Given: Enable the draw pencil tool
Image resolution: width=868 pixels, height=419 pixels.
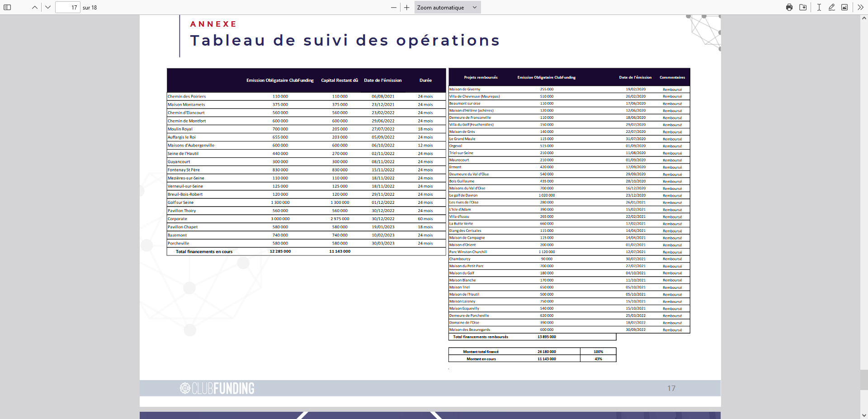Looking at the screenshot, I should (x=831, y=7).
